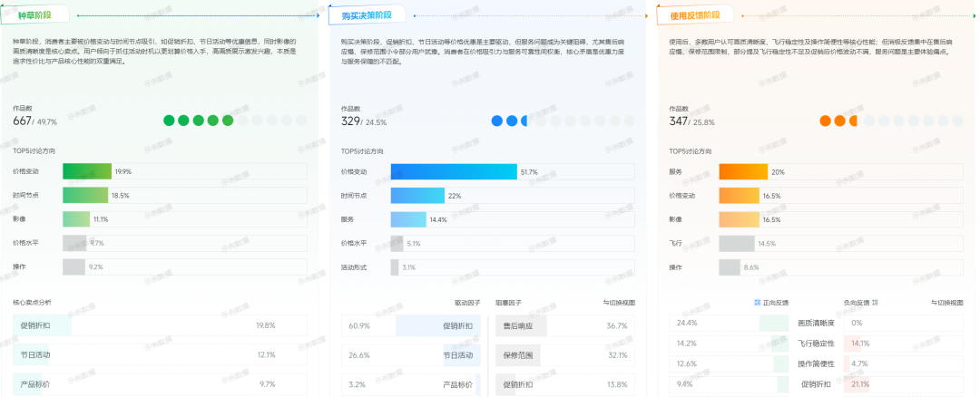
Task: Click the 51.7% 价格变动 blue bar
Action: tap(454, 171)
